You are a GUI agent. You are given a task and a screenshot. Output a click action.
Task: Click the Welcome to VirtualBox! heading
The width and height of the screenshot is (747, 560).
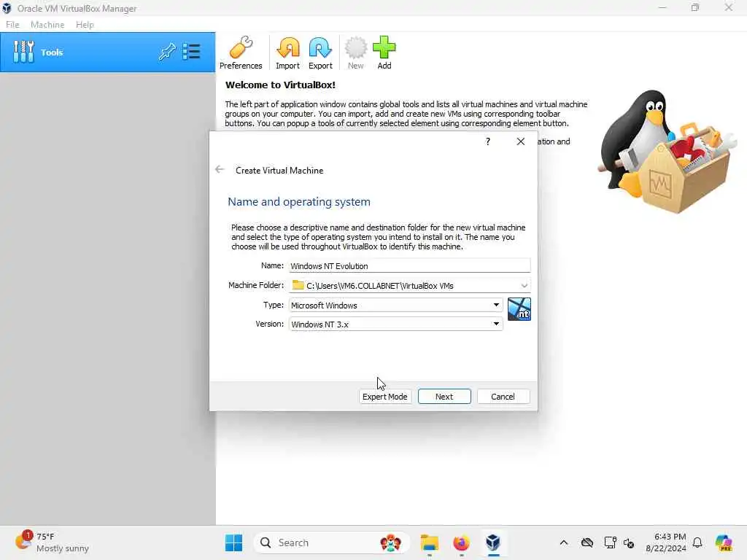[x=280, y=85]
